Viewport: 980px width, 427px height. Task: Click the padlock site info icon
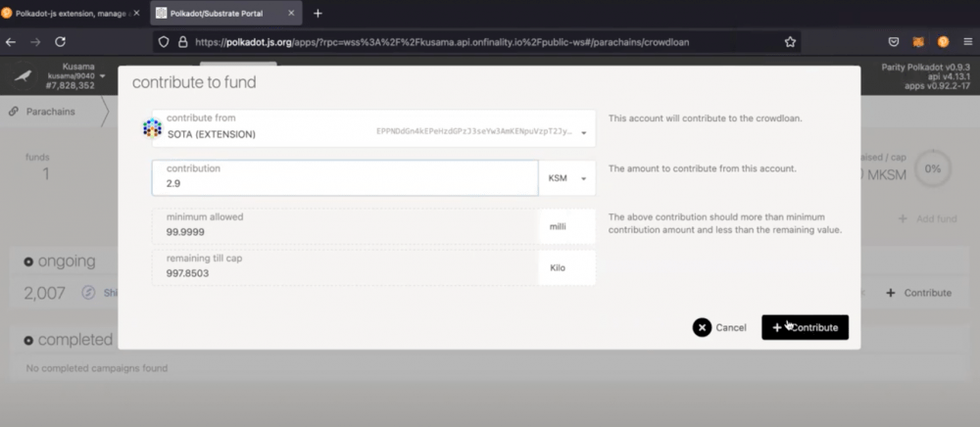click(x=182, y=42)
